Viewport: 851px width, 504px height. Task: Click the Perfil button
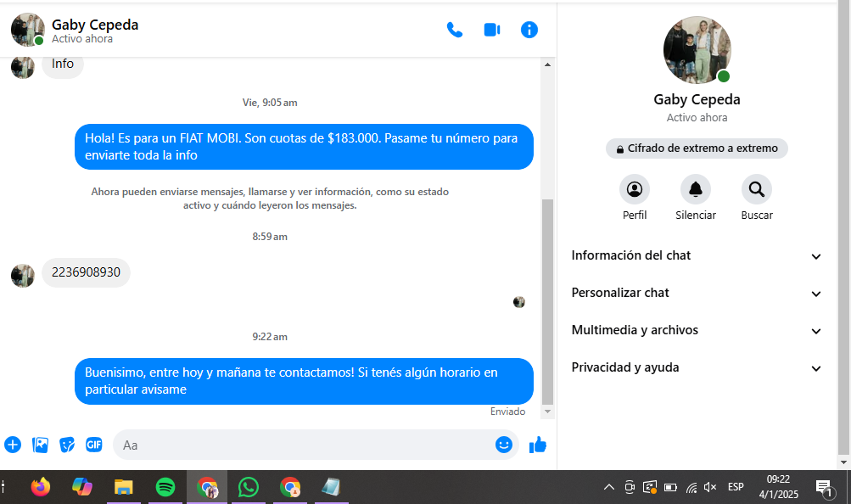click(x=635, y=189)
